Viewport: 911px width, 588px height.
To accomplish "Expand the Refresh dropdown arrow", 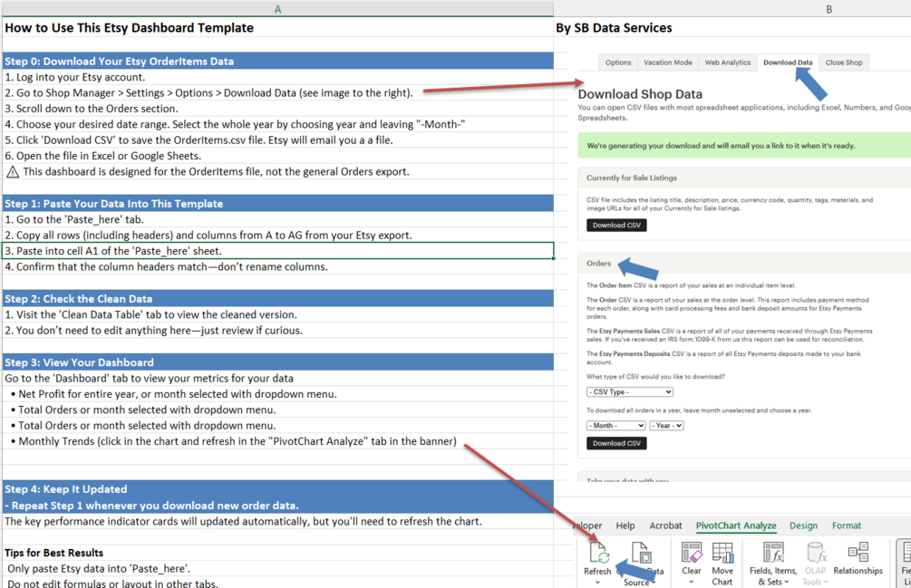I will pos(597,583).
